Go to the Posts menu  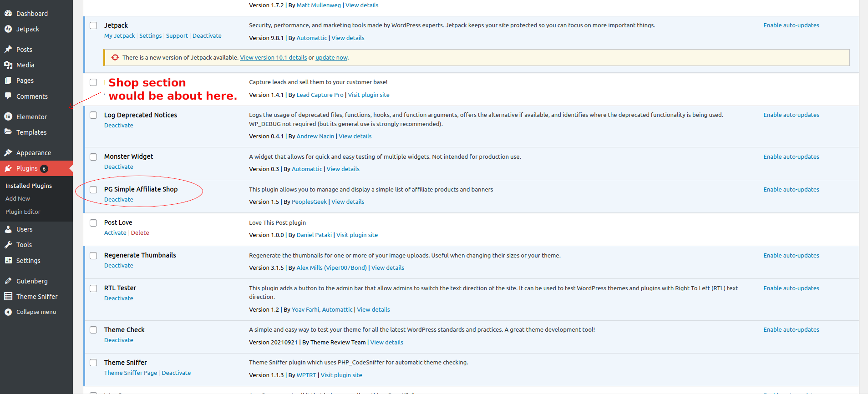24,50
